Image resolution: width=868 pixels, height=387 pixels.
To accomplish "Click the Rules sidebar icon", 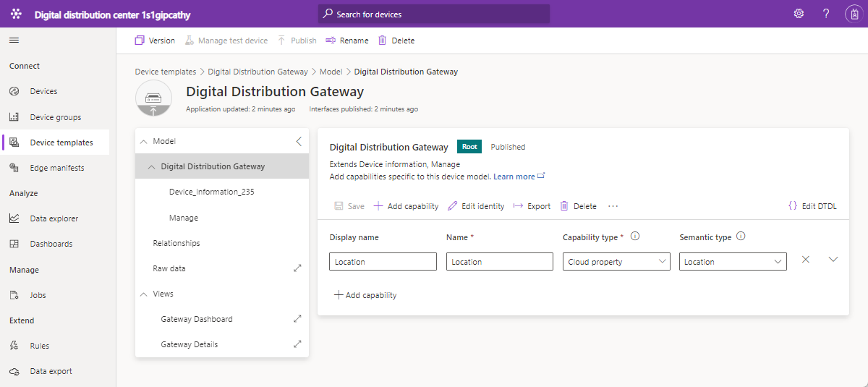I will pos(14,346).
